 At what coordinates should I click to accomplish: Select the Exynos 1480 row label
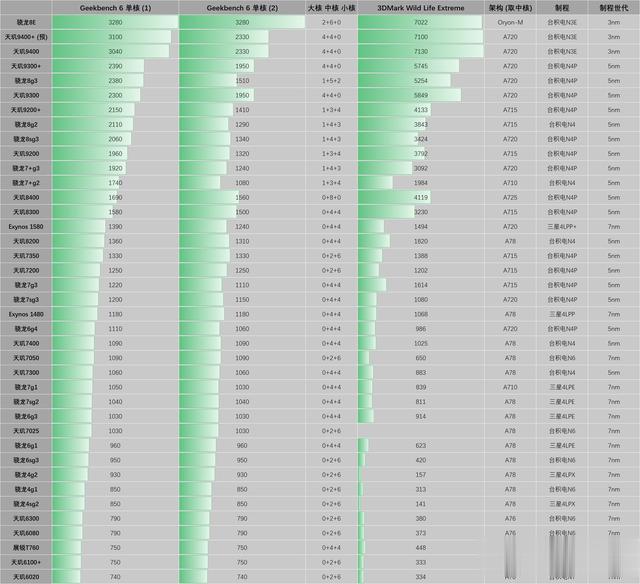pos(26,314)
